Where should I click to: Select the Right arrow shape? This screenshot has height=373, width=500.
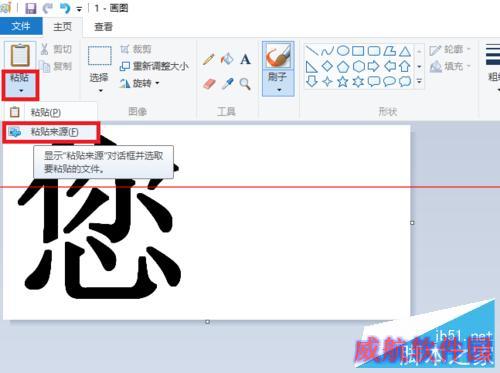pyautogui.click(x=374, y=66)
